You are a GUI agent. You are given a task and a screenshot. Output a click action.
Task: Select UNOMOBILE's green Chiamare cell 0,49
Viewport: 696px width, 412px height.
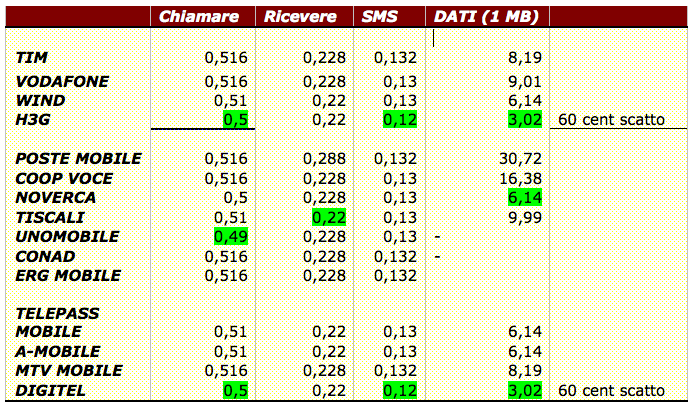click(x=231, y=237)
